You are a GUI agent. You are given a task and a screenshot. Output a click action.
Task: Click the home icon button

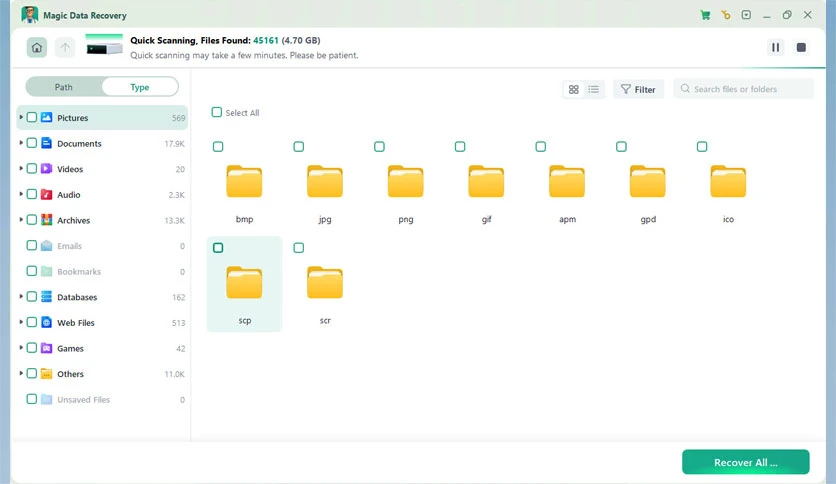(37, 47)
